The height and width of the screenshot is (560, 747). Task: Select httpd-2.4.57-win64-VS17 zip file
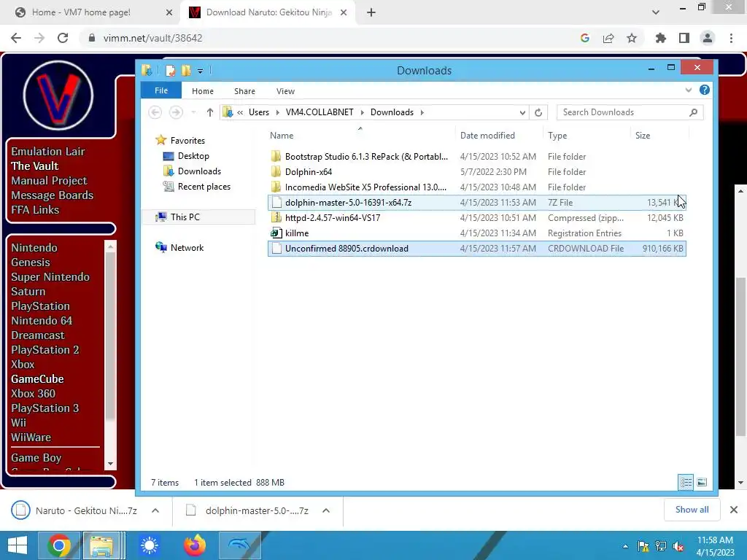477,217
